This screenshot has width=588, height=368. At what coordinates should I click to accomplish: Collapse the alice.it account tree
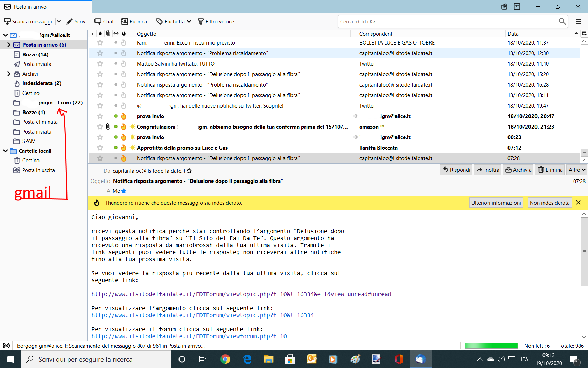coord(5,35)
